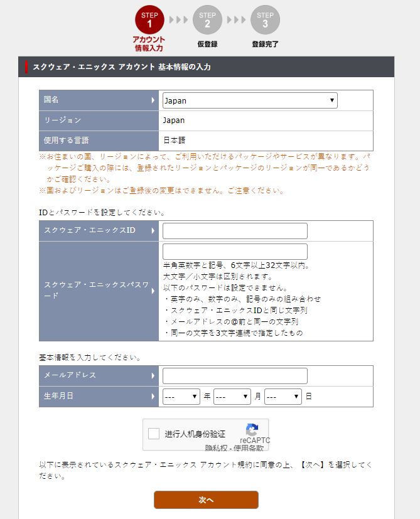This screenshot has height=519, width=420.
Task: Click the reCAPTCHA logo icon
Action: [x=252, y=429]
